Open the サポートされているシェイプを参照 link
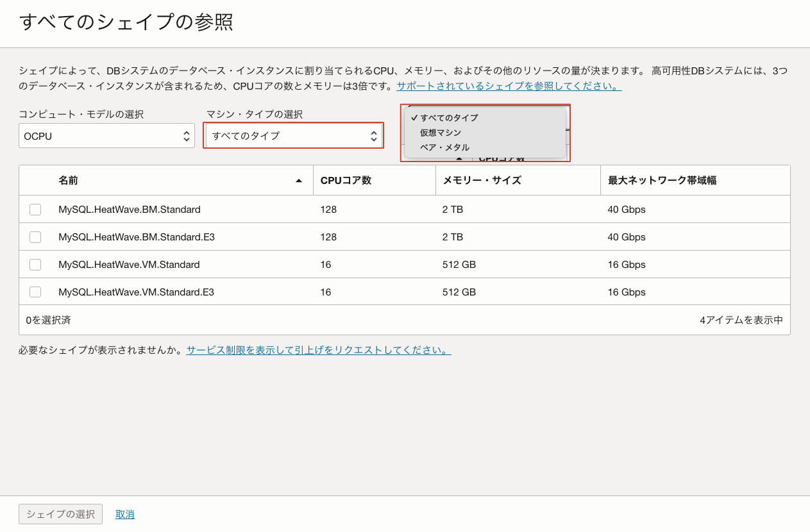The height and width of the screenshot is (532, 810). (x=508, y=86)
